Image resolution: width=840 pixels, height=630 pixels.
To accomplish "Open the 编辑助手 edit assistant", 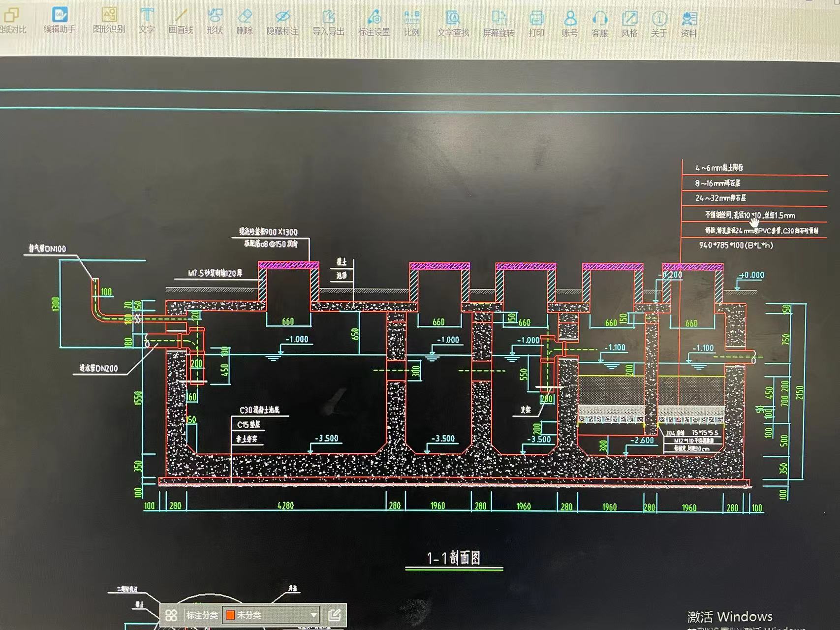I will pos(60,21).
